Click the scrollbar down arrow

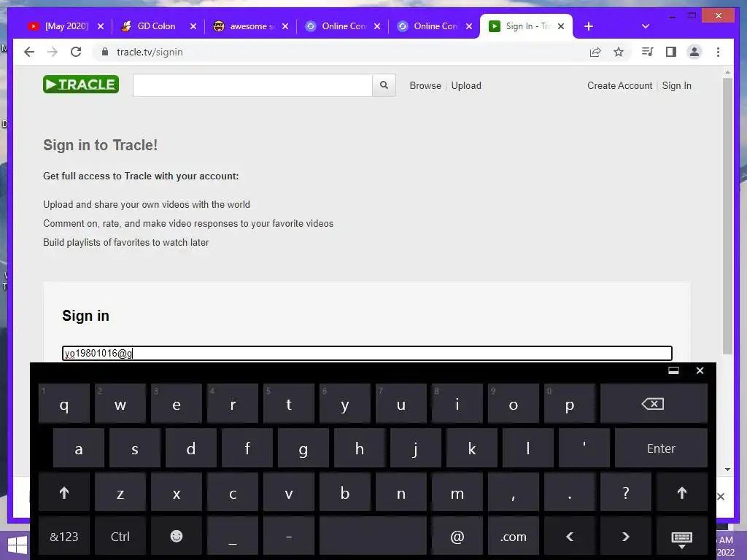click(x=727, y=470)
